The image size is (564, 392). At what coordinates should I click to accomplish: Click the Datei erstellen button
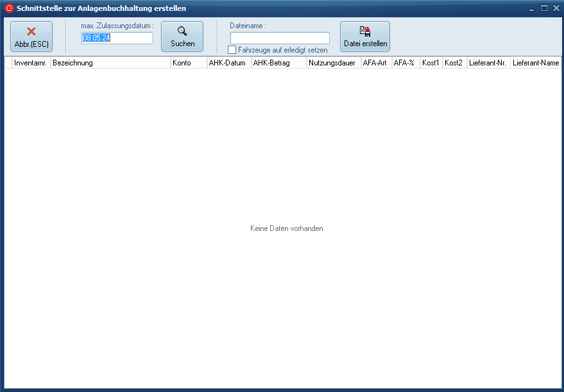pos(365,37)
